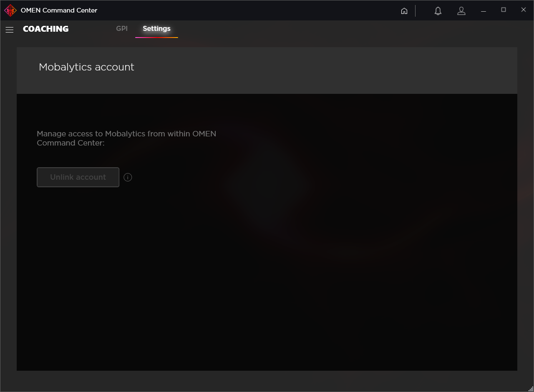This screenshot has height=392, width=534.
Task: Click the OMEN Command Center window title
Action: click(59, 10)
